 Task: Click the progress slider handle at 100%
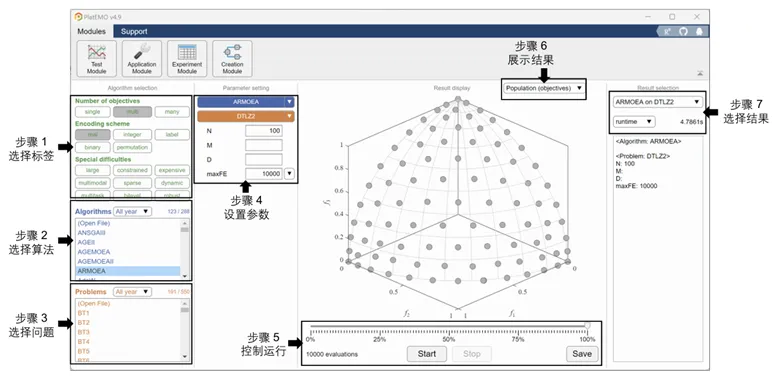click(x=587, y=325)
